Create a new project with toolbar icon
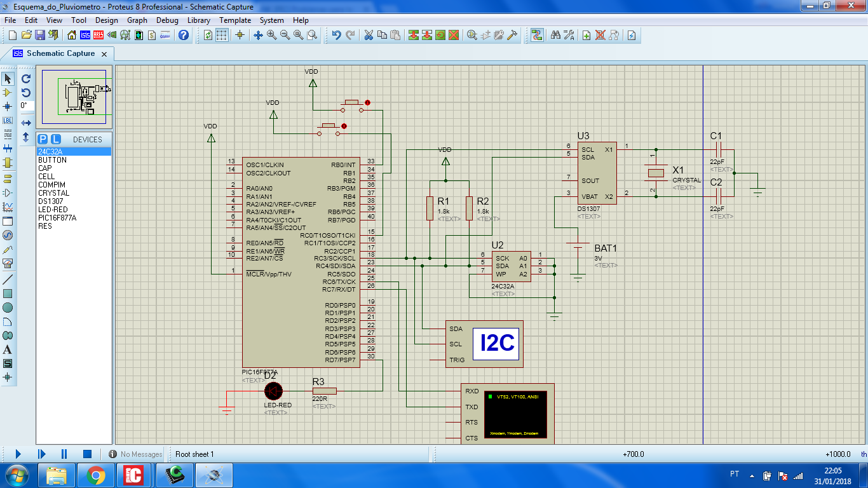868x488 pixels. [x=13, y=35]
